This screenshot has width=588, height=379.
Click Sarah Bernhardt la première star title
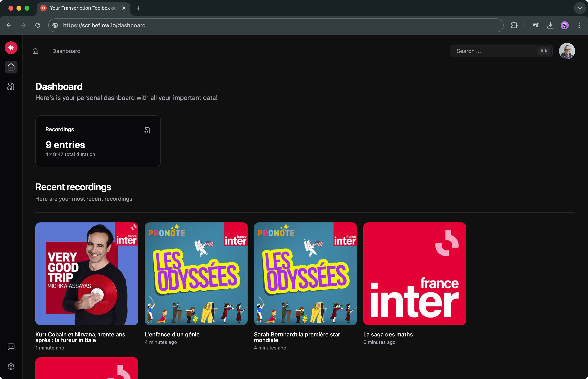(297, 337)
